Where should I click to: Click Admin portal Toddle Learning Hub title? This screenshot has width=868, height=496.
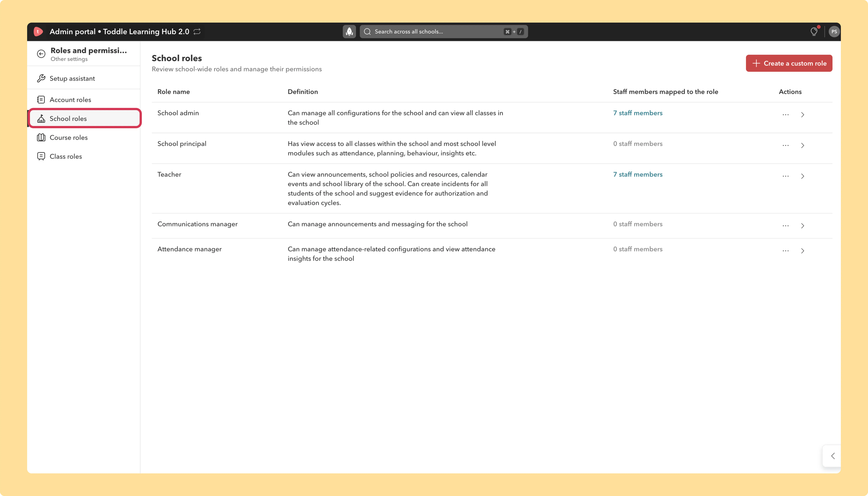pos(119,32)
